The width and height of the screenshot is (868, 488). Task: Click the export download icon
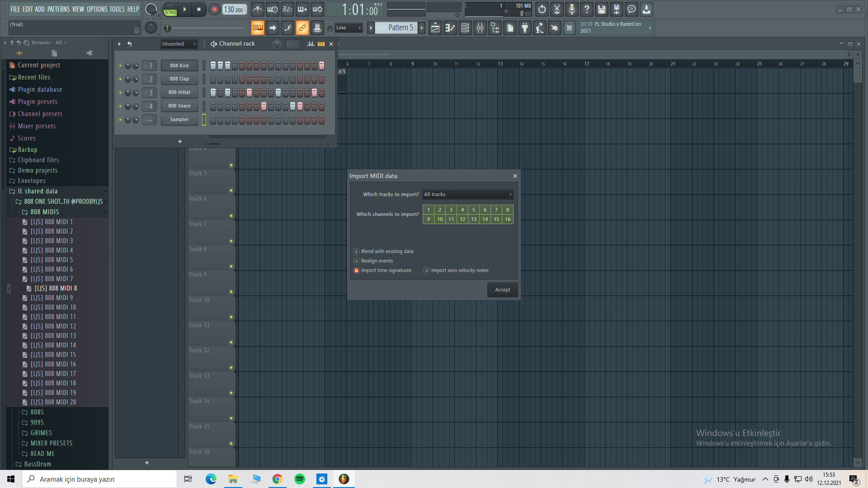[646, 9]
